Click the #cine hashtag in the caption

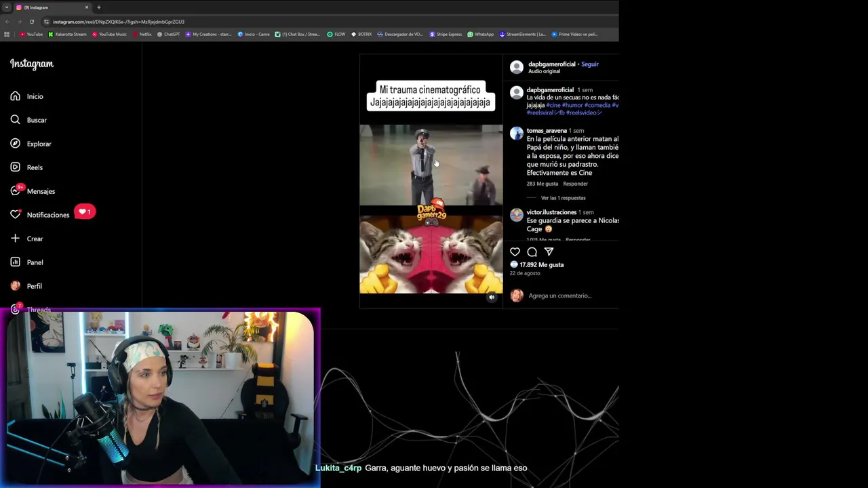553,105
